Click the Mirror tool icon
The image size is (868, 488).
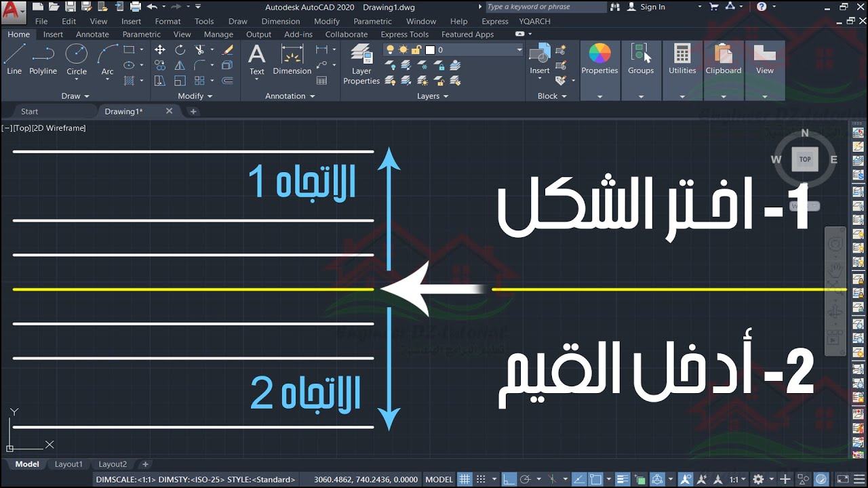[x=180, y=65]
